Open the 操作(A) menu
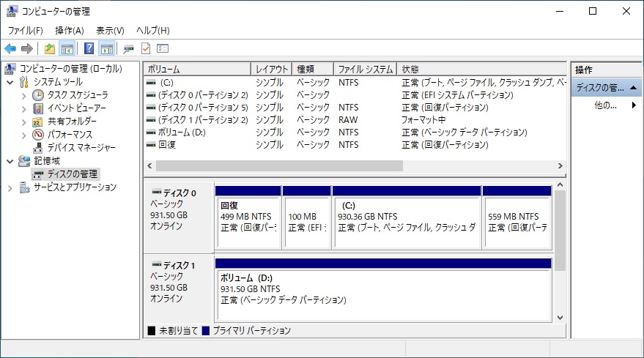The image size is (644, 358). click(70, 30)
